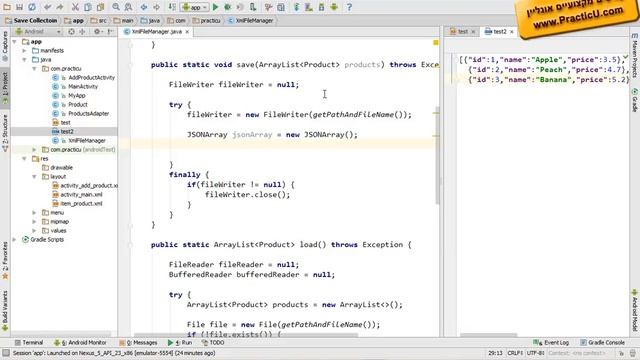Screen dimensions: 640x360
Task: Start debugging with the bug icon
Action: click(x=228, y=7)
